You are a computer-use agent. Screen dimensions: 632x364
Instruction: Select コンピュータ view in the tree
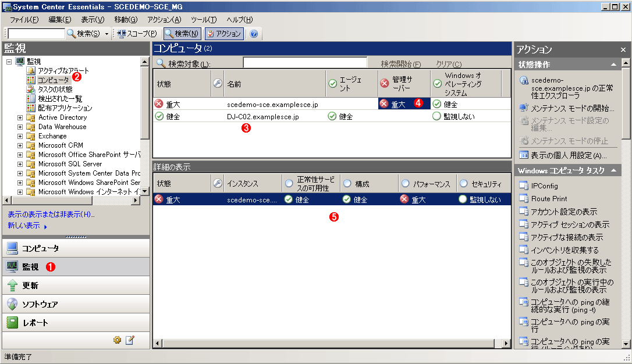click(x=53, y=80)
